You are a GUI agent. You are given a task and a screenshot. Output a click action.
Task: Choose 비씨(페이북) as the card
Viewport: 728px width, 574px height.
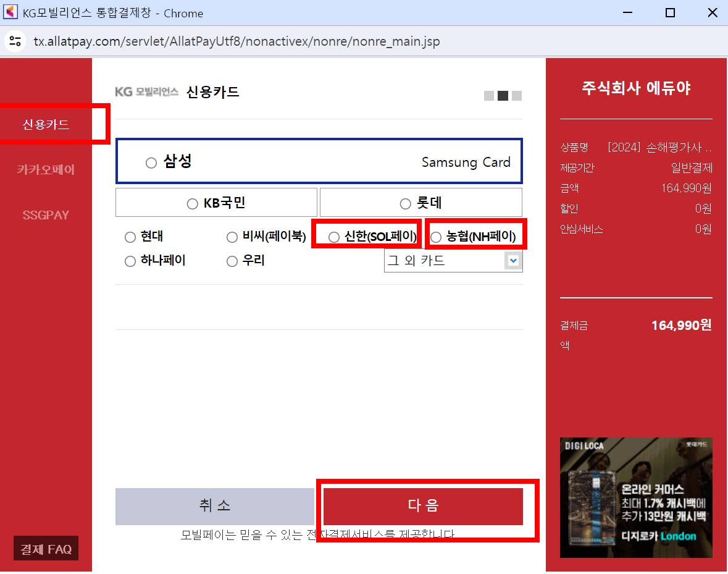(x=232, y=237)
